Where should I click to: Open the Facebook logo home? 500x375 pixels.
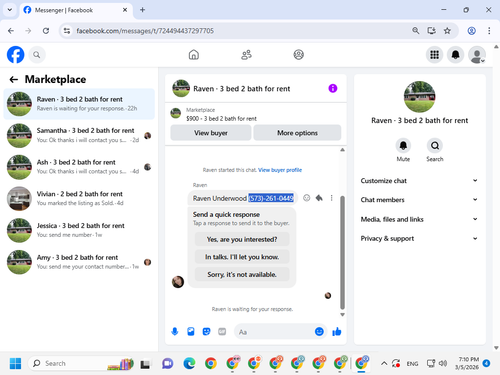[x=15, y=54]
